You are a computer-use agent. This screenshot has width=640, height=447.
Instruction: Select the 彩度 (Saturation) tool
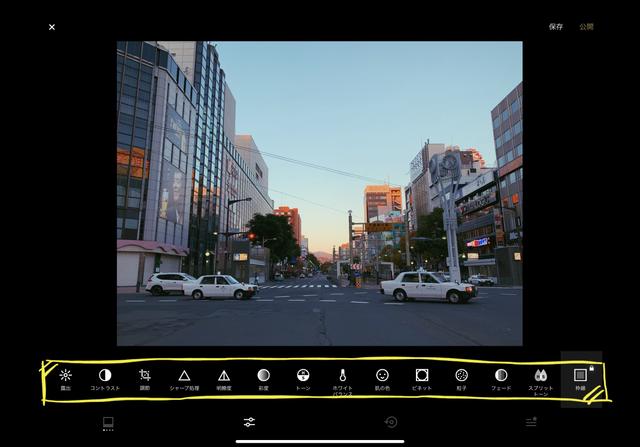click(x=263, y=380)
